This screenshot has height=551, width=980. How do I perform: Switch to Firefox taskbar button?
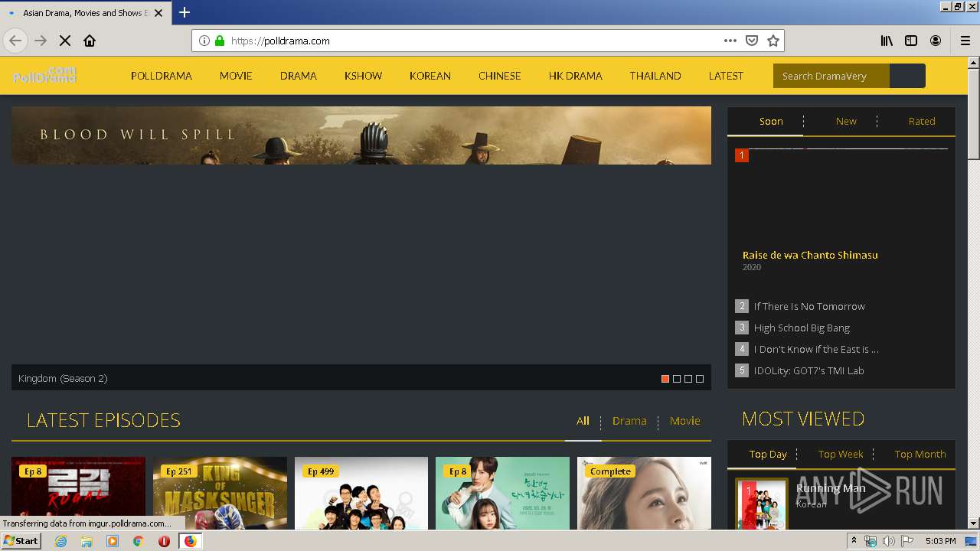[190, 541]
